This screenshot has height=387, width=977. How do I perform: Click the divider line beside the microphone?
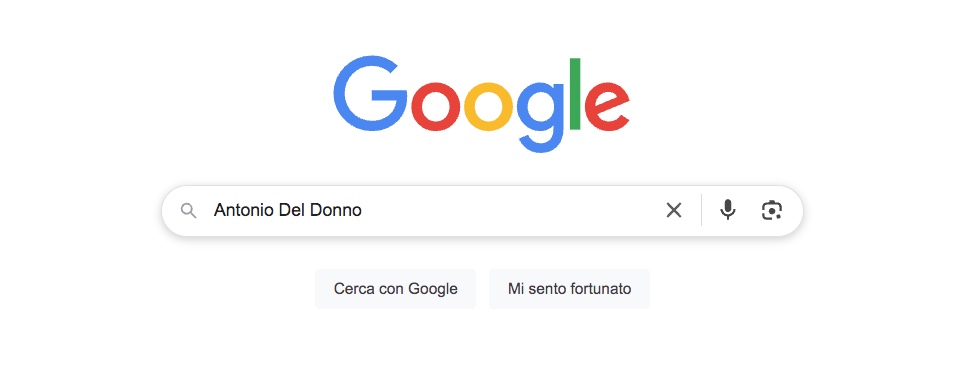point(702,210)
